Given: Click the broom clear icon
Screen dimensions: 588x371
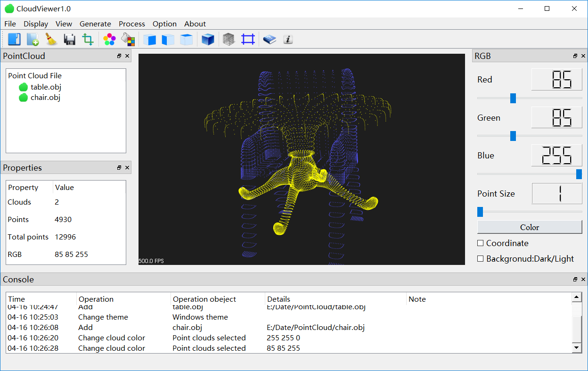Looking at the screenshot, I should (x=51, y=39).
